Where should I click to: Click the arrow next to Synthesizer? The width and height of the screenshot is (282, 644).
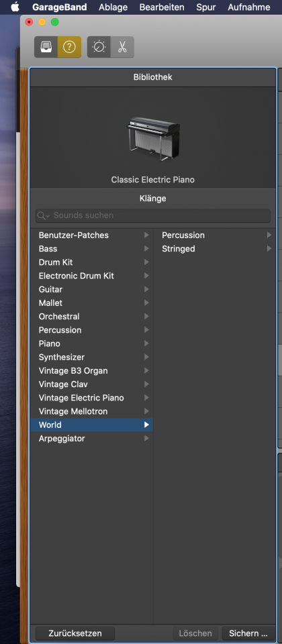click(x=146, y=357)
